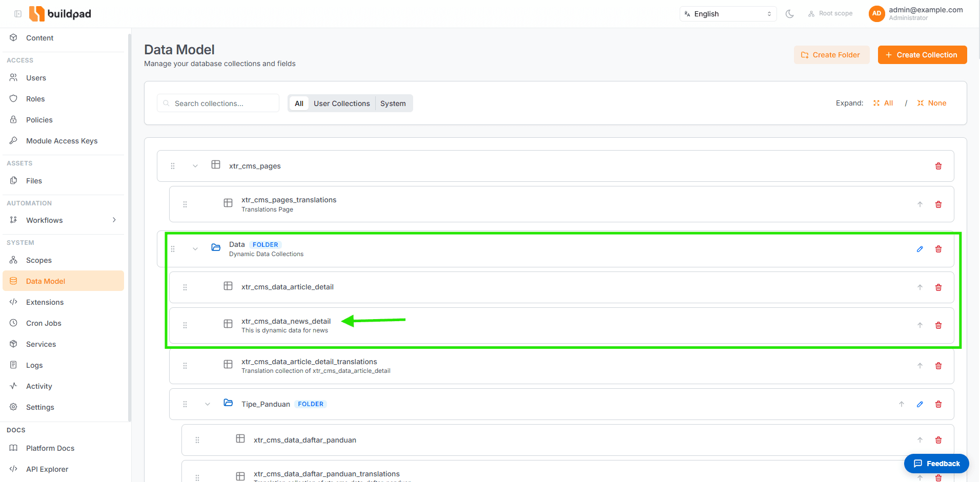The width and height of the screenshot is (980, 482).
Task: Delete xtr_cms_pages_translations collection
Action: tap(938, 204)
